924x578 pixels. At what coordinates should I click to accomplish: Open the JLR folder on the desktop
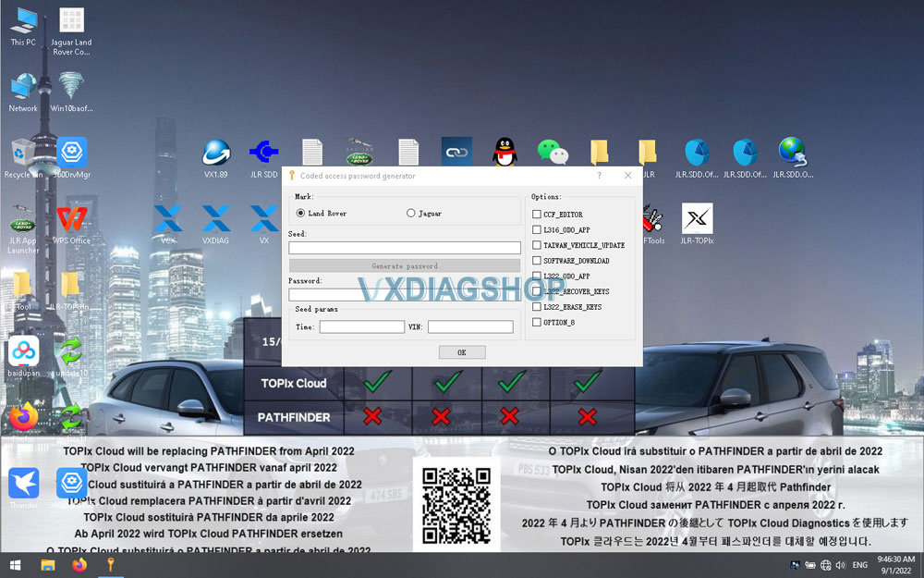647,158
